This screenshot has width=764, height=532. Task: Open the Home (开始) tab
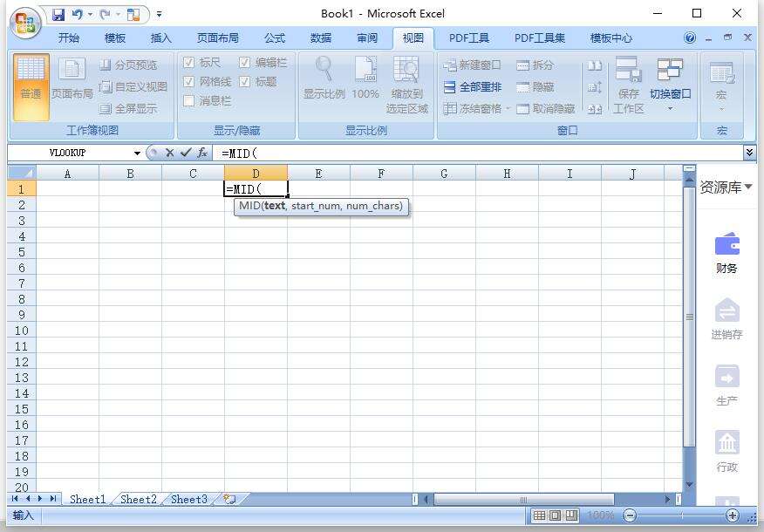[x=68, y=38]
